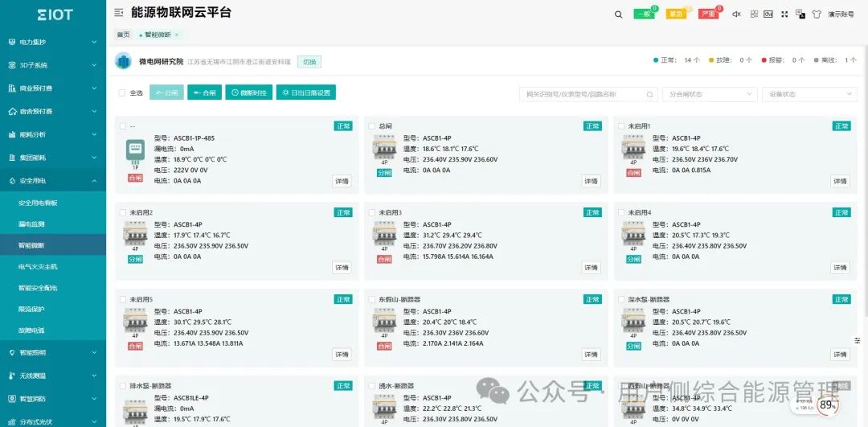Screen dimensions: 868x427
Task: Click the 智能照明 bulb icon
Action: click(x=12, y=352)
